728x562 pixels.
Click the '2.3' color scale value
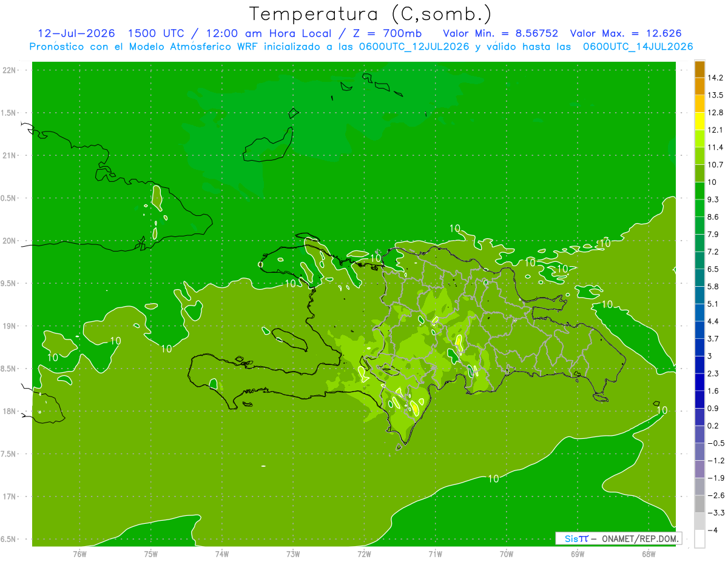[x=714, y=373]
